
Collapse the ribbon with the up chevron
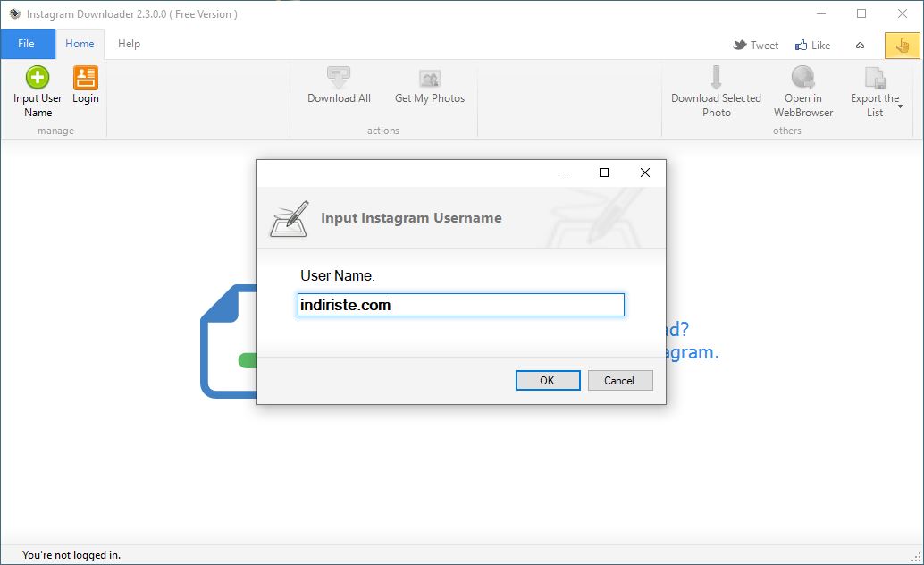pos(860,46)
